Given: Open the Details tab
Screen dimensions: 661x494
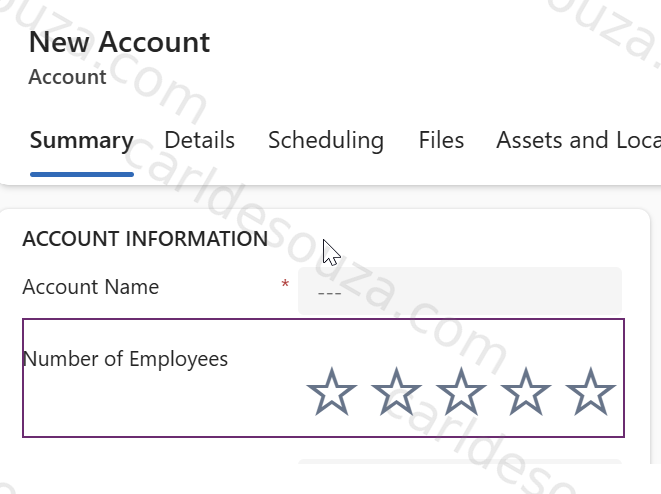Looking at the screenshot, I should (199, 140).
